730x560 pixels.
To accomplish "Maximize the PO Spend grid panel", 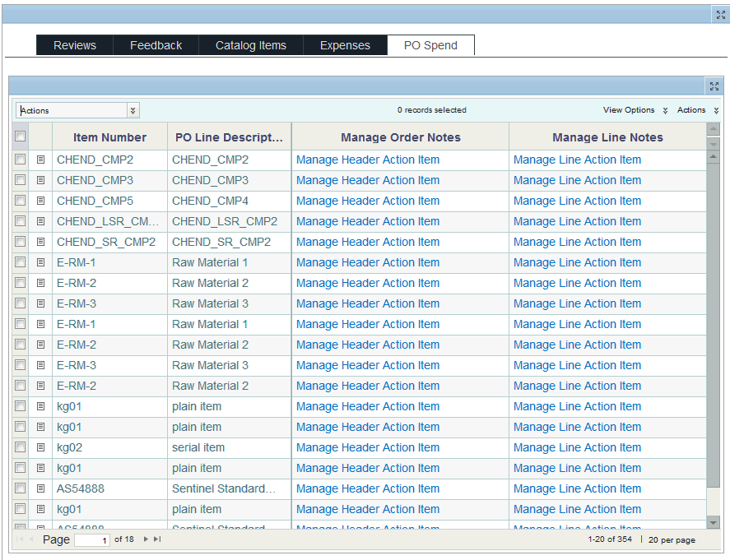I will (714, 86).
